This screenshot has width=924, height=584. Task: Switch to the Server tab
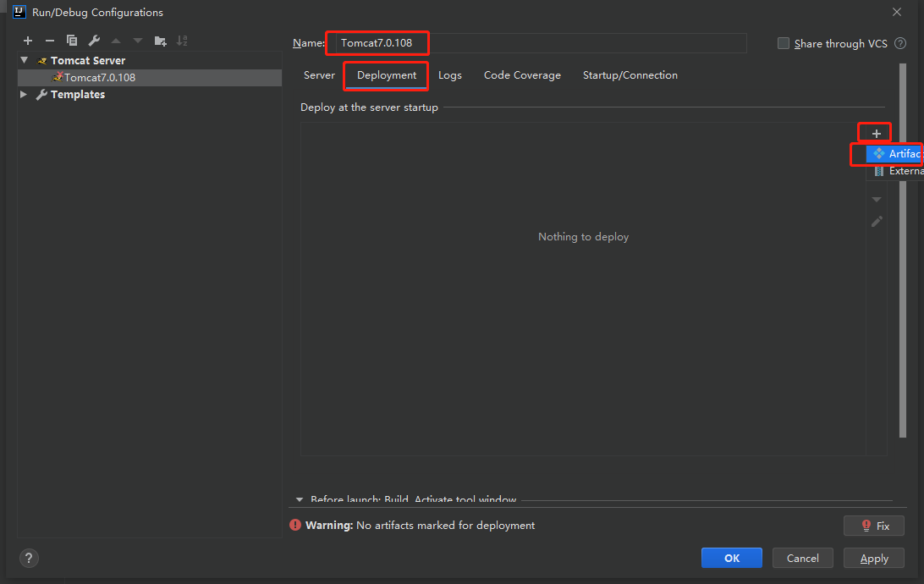(x=319, y=75)
